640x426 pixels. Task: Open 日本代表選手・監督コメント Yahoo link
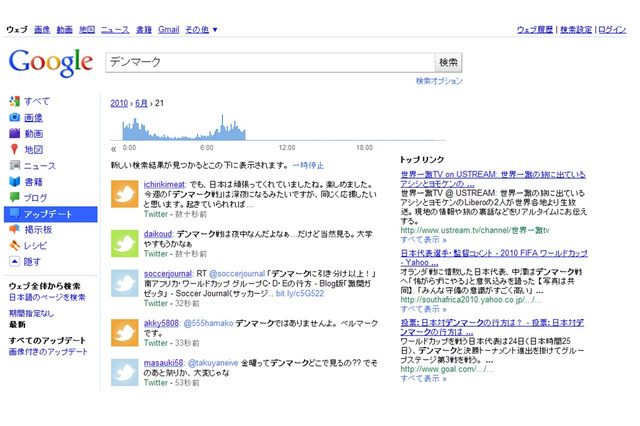tap(494, 257)
